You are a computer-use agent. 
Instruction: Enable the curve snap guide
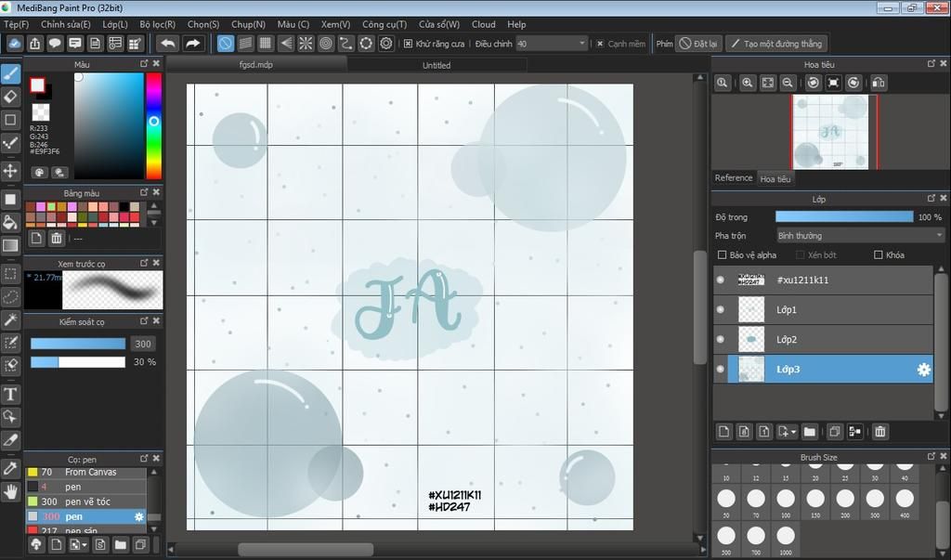pos(345,44)
